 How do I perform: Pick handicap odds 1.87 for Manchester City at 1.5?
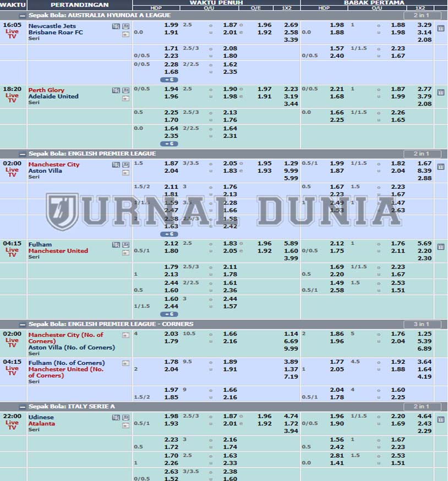tap(171, 163)
